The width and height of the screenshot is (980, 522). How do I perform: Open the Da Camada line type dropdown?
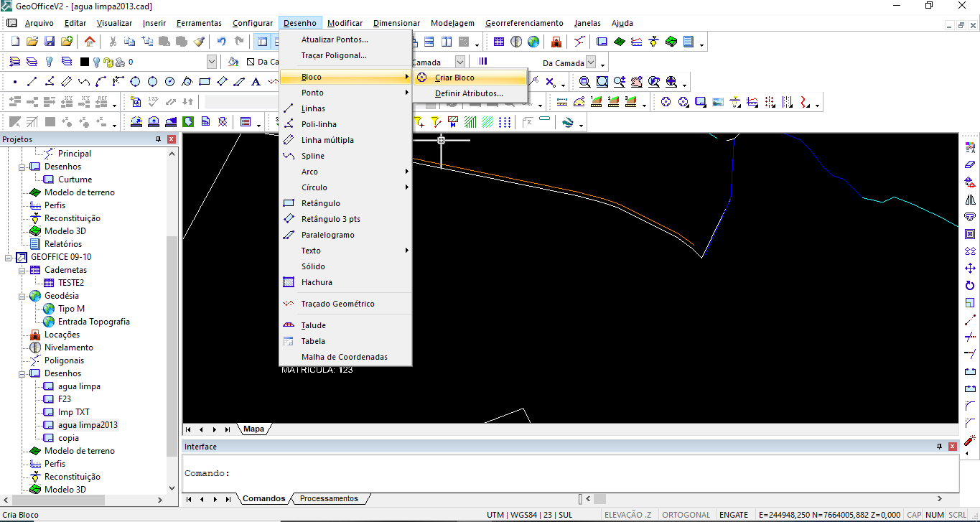point(591,62)
